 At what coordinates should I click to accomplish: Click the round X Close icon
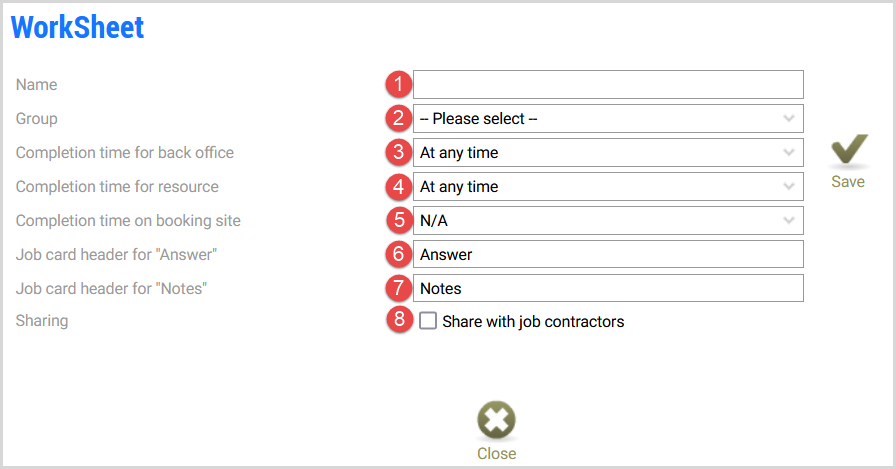tap(497, 420)
